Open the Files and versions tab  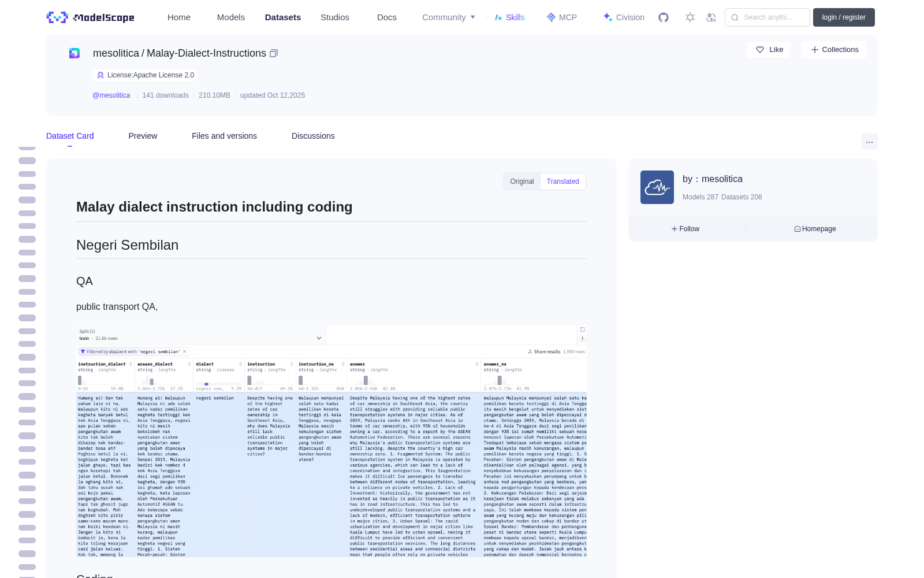pyautogui.click(x=224, y=136)
